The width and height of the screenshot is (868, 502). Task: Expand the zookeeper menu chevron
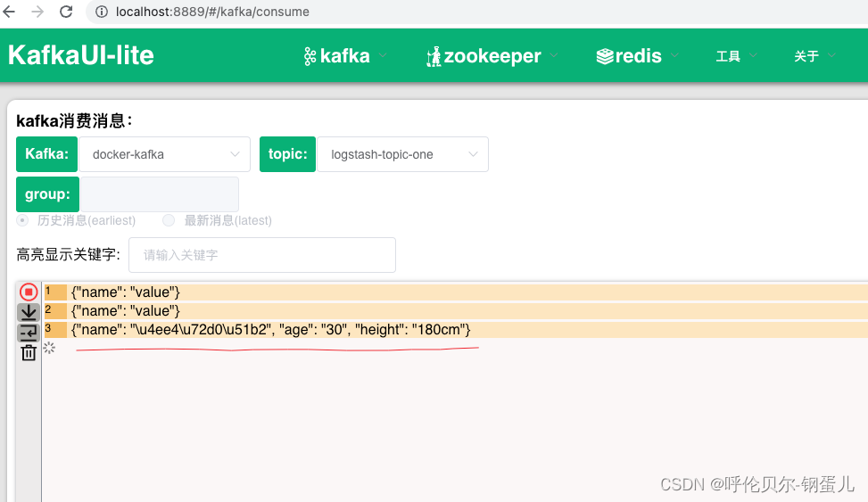554,55
